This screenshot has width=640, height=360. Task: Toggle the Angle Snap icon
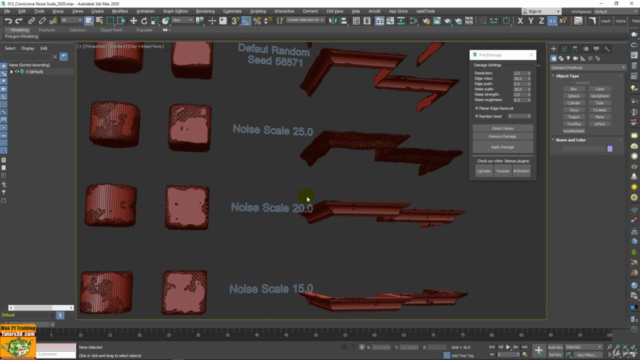pyautogui.click(x=246, y=21)
